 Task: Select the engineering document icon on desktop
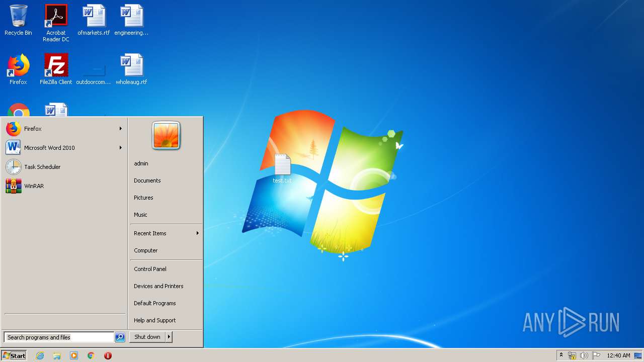[x=131, y=20]
